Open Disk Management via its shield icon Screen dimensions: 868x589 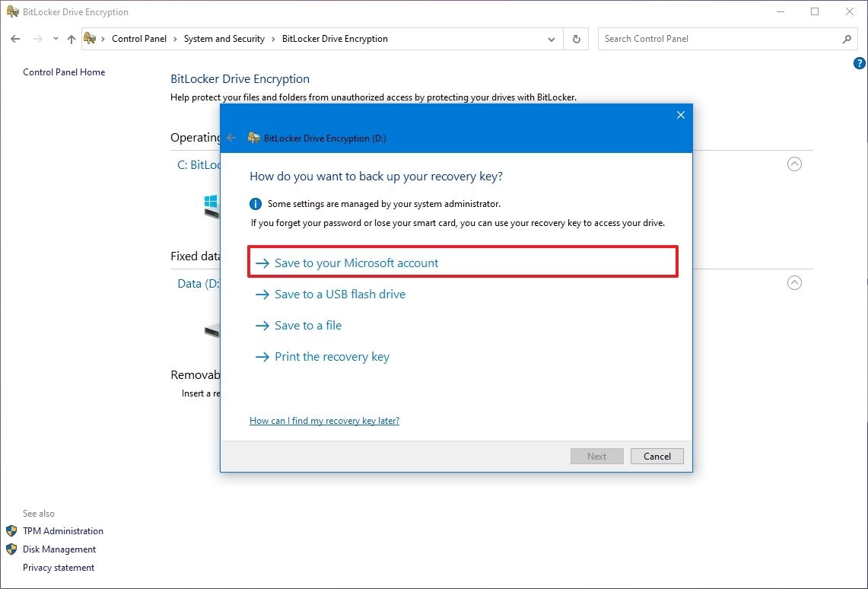pyautogui.click(x=11, y=549)
